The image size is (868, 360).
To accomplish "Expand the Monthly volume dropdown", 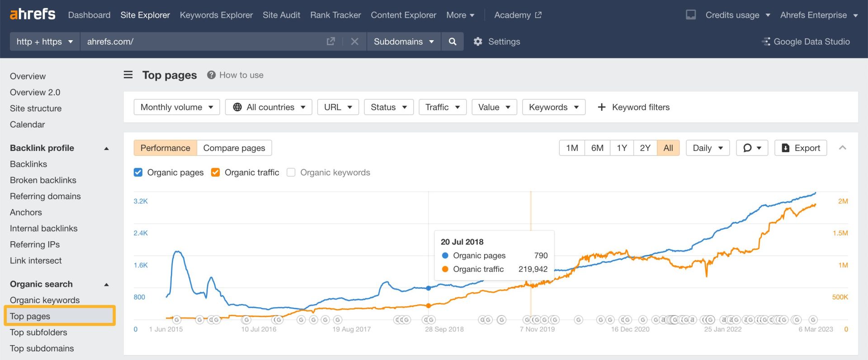I will pyautogui.click(x=176, y=107).
